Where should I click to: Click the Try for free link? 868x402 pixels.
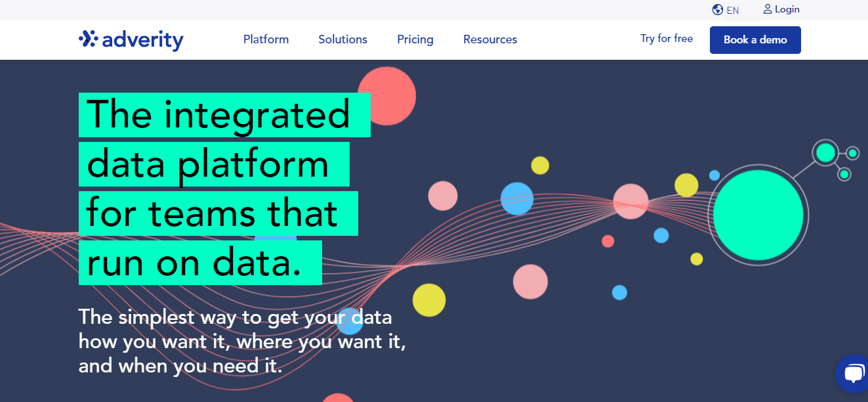pyautogui.click(x=667, y=38)
